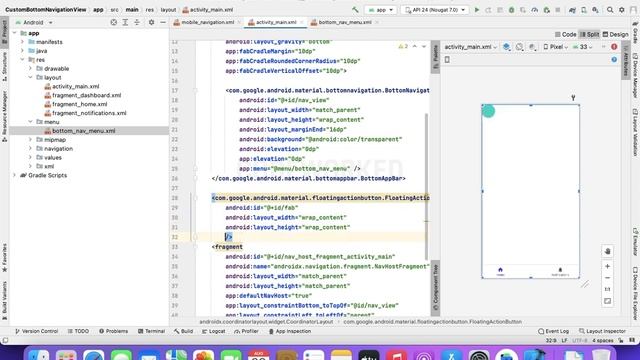This screenshot has height=360, width=640.
Task: Run the app with the green play button
Action: [x=477, y=10]
